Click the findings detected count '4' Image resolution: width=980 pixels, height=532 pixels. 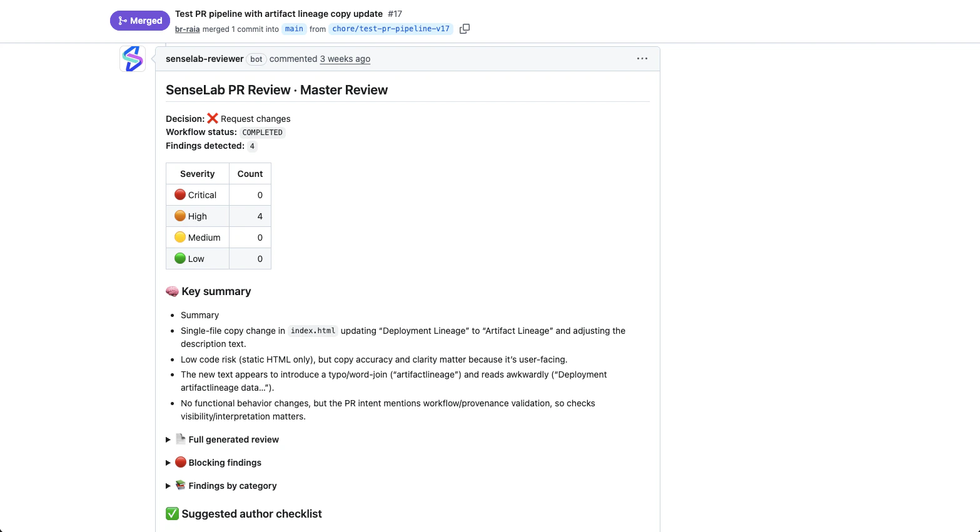coord(252,146)
